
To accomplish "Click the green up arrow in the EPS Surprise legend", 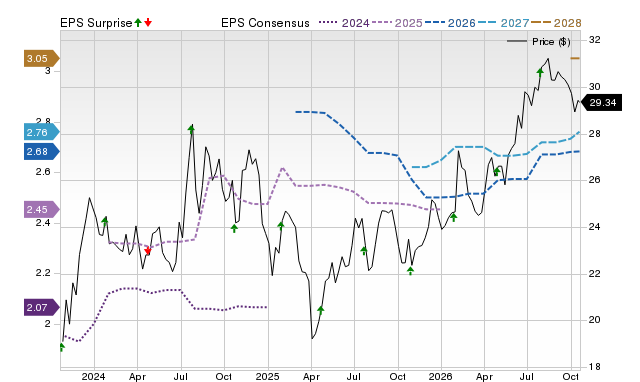I will coord(138,22).
